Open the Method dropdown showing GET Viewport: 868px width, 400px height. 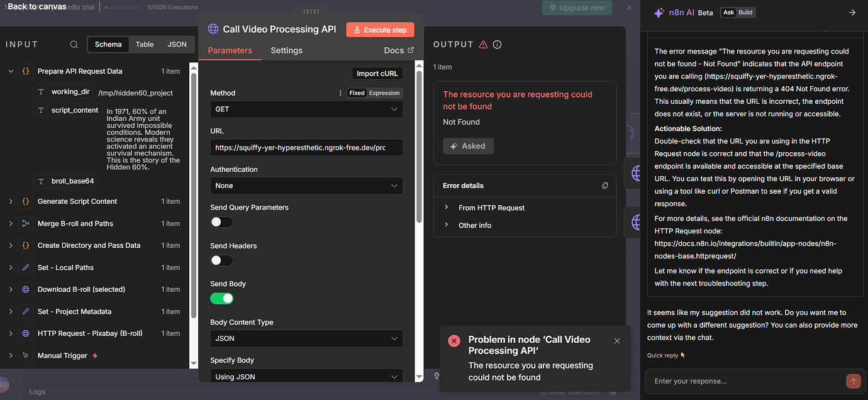point(306,109)
